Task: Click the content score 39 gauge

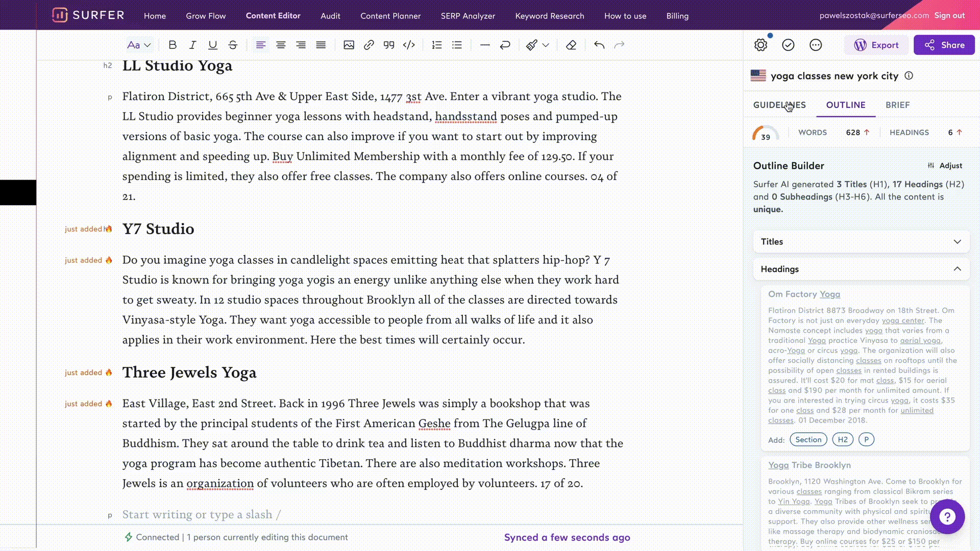Action: (x=765, y=133)
